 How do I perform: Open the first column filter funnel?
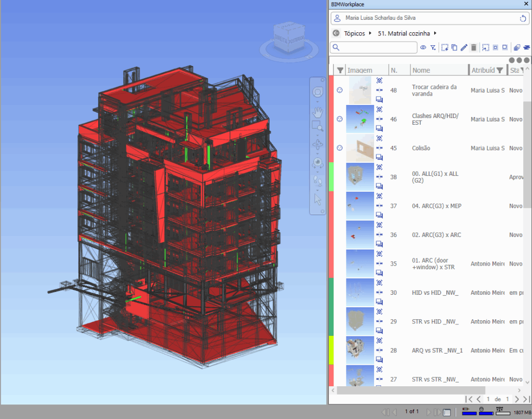[340, 70]
